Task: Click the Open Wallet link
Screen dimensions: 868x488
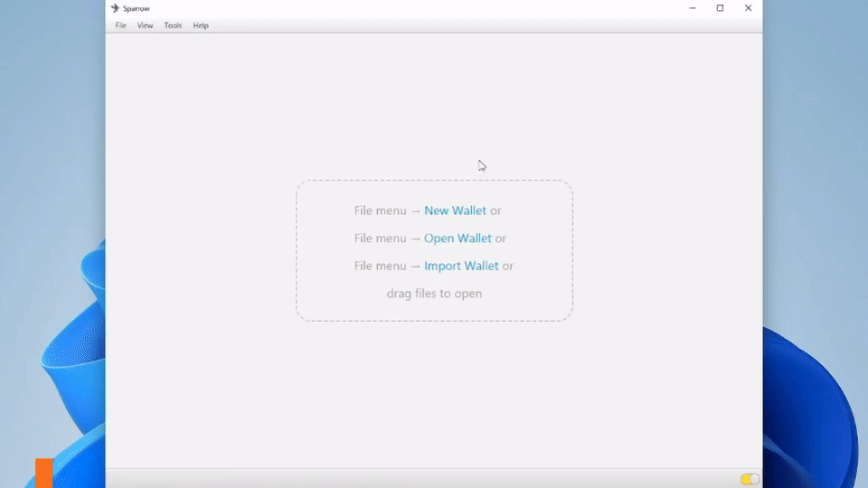Action: tap(458, 239)
